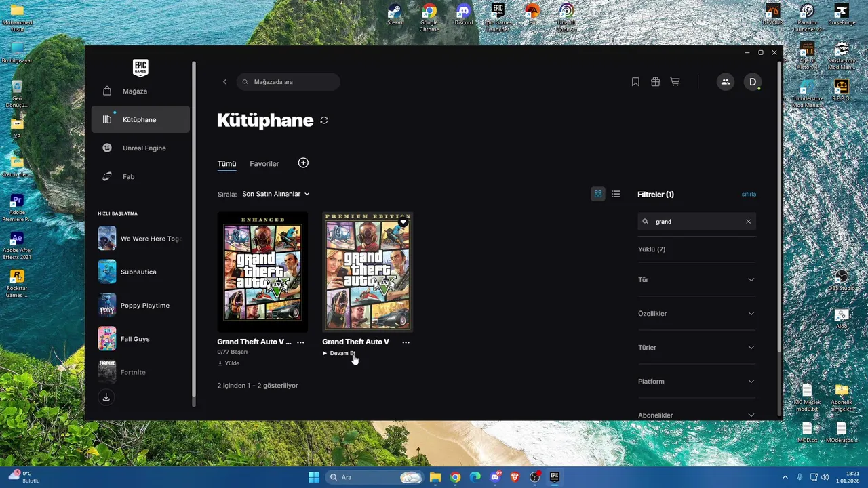
Task: Switch to grid view
Action: pyautogui.click(x=598, y=194)
